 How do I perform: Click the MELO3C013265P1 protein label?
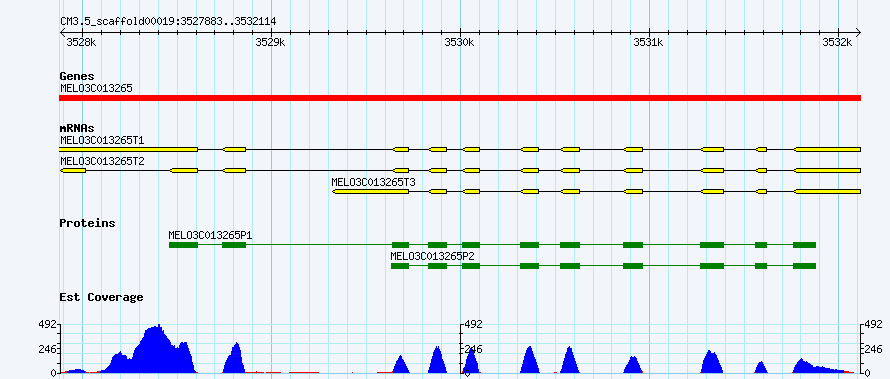point(211,235)
